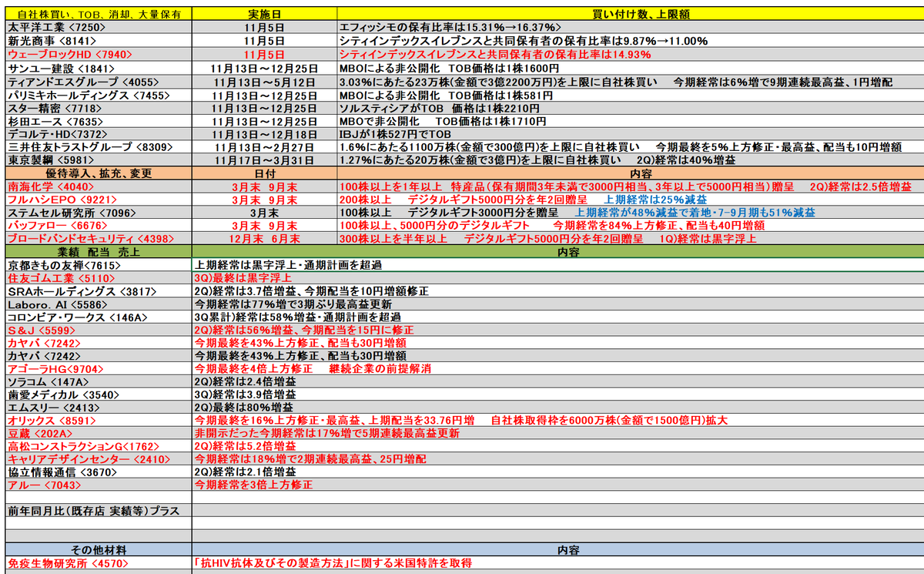Screen dimensions: 924x574
Task: Click the 11月17日～3月31日 date cell
Action: pyautogui.click(x=264, y=160)
